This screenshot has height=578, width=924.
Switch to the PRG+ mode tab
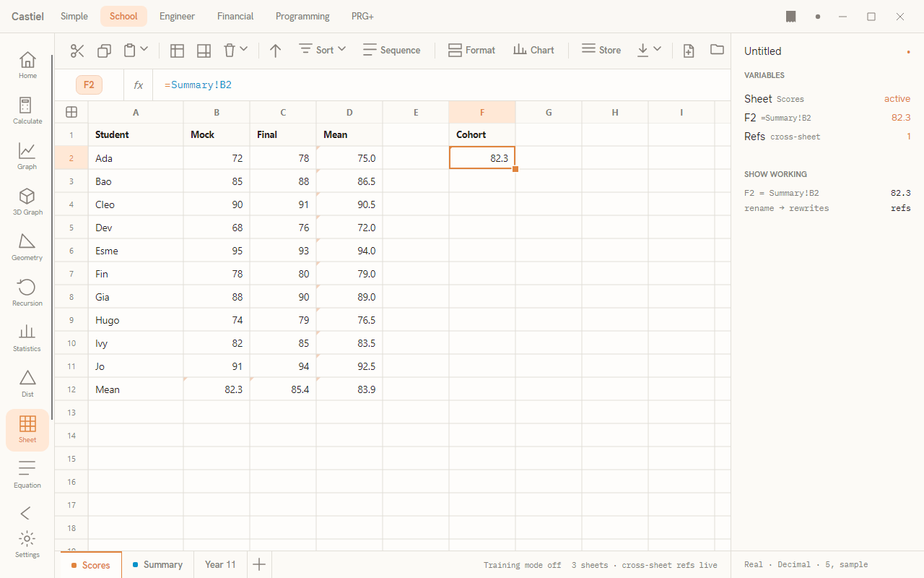[x=362, y=16]
